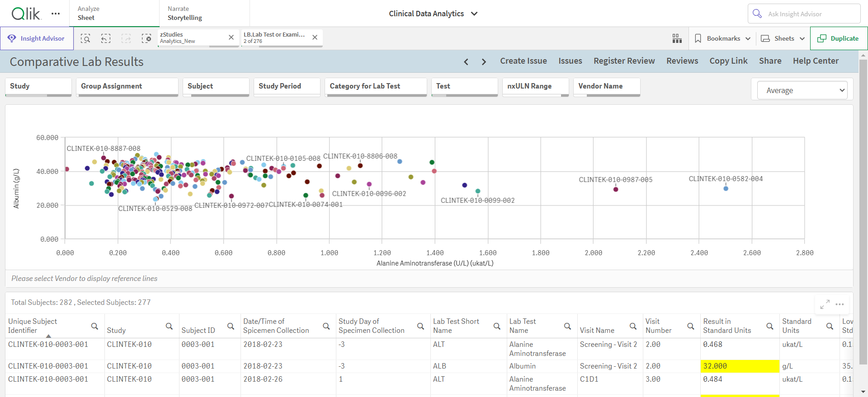Click the Create Issue link

click(523, 61)
